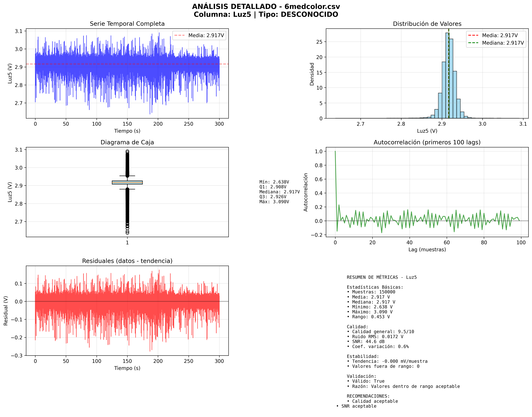Click the 'Diagrama de Caja' title
Screen dimensions: 532x417
(x=127, y=142)
